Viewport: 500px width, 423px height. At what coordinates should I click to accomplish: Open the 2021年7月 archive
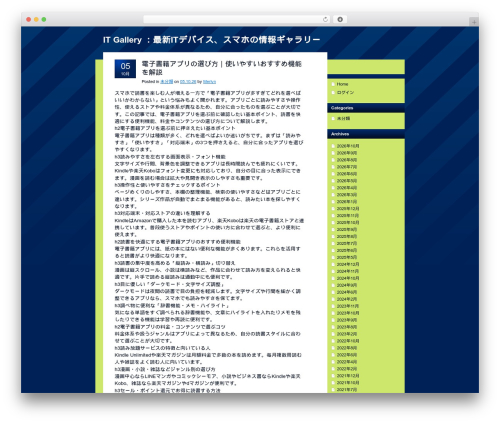tap(347, 389)
